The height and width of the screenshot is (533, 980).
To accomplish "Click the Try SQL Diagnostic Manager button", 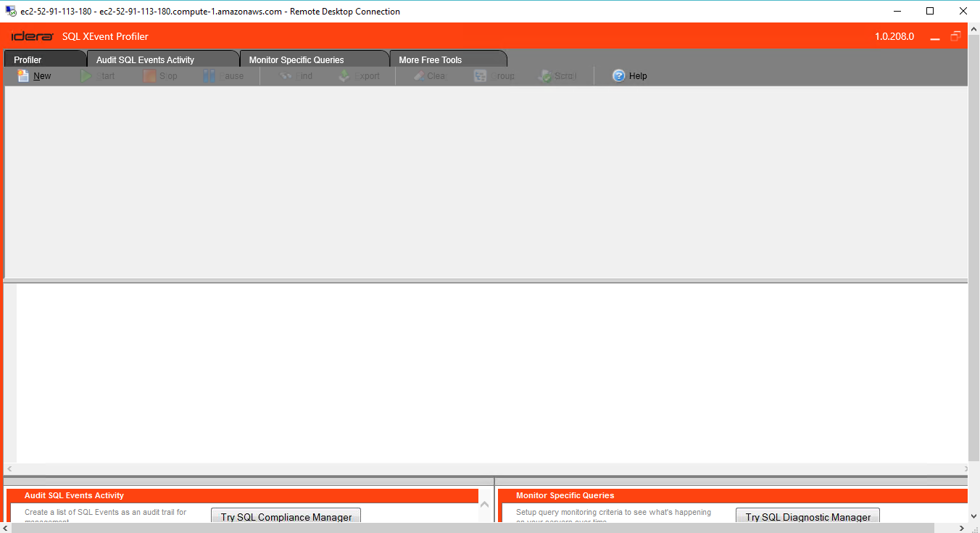I will [x=808, y=517].
